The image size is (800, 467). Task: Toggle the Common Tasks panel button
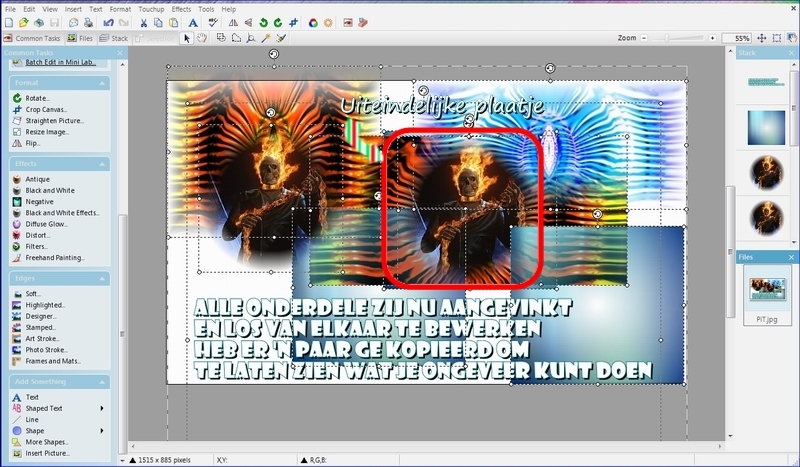(30, 38)
